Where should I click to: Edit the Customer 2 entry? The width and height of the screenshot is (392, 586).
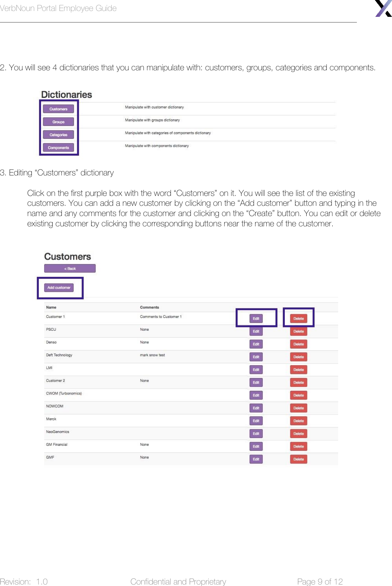(256, 382)
